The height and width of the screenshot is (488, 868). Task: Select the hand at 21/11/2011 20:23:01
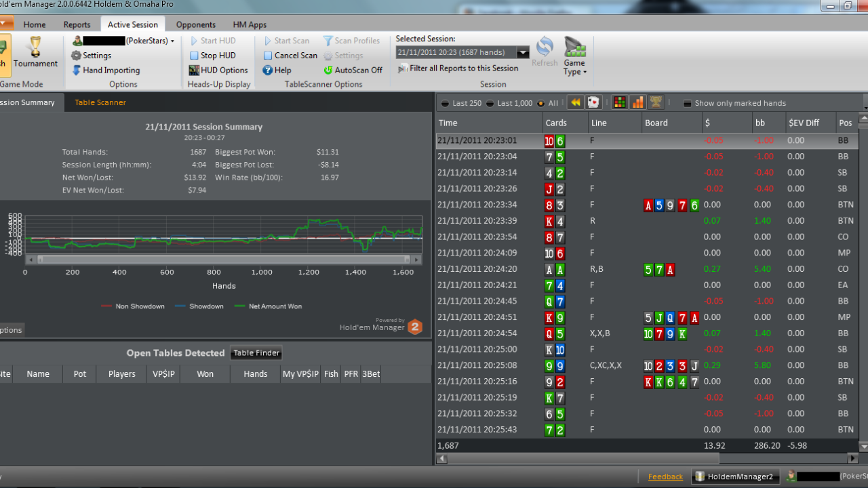point(647,141)
